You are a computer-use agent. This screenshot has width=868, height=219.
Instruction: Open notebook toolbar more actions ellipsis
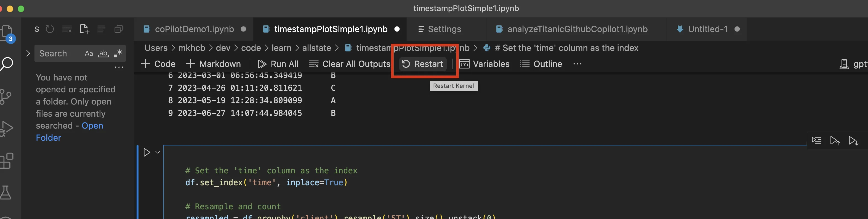(577, 64)
